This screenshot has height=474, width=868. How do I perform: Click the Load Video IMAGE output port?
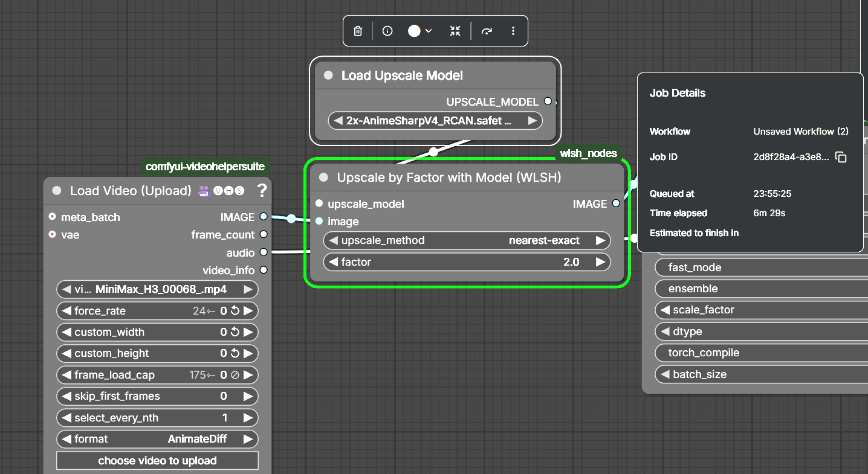pyautogui.click(x=264, y=216)
